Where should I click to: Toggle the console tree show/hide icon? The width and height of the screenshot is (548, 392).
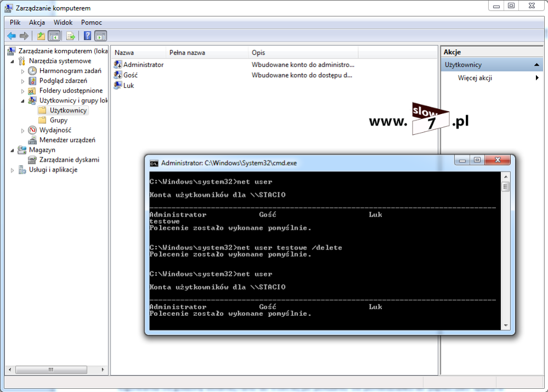click(x=54, y=36)
